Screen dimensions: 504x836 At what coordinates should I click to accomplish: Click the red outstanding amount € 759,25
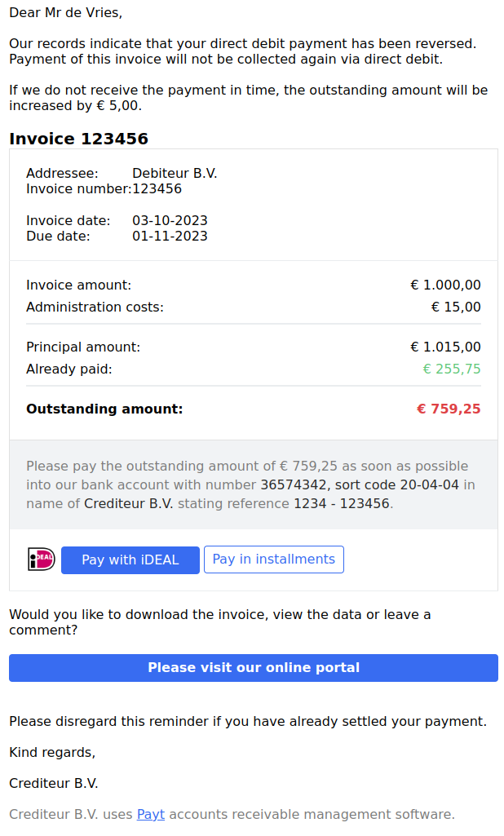pos(449,409)
